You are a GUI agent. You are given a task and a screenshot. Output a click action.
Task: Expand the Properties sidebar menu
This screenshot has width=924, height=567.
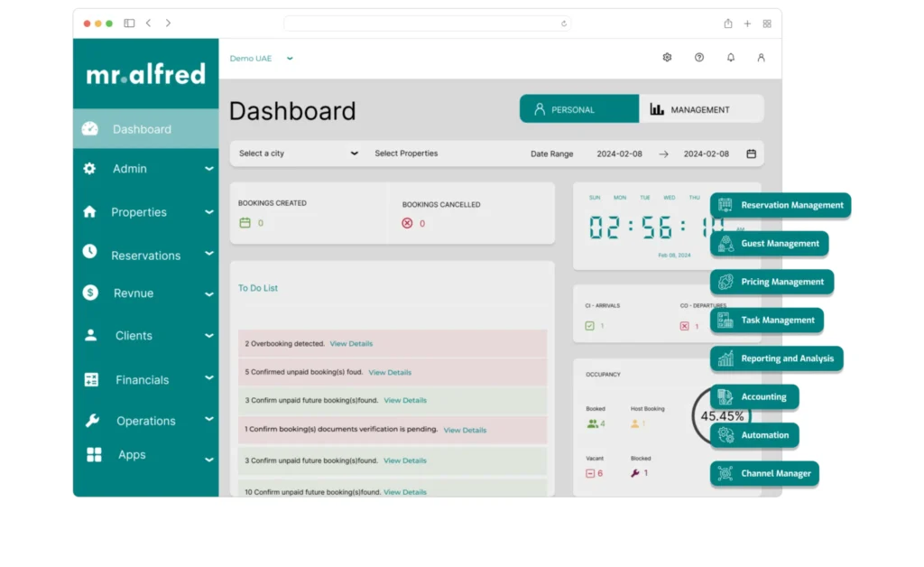(145, 212)
